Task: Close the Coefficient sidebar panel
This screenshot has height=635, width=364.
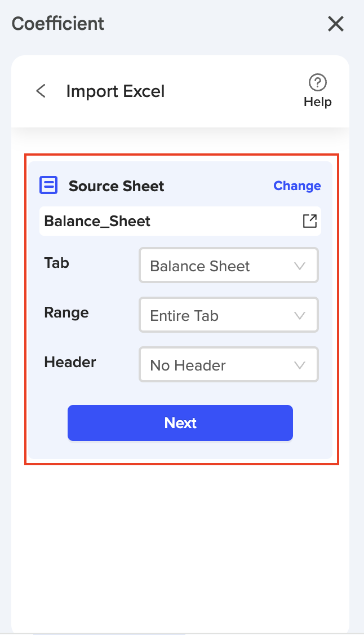Action: click(x=336, y=24)
